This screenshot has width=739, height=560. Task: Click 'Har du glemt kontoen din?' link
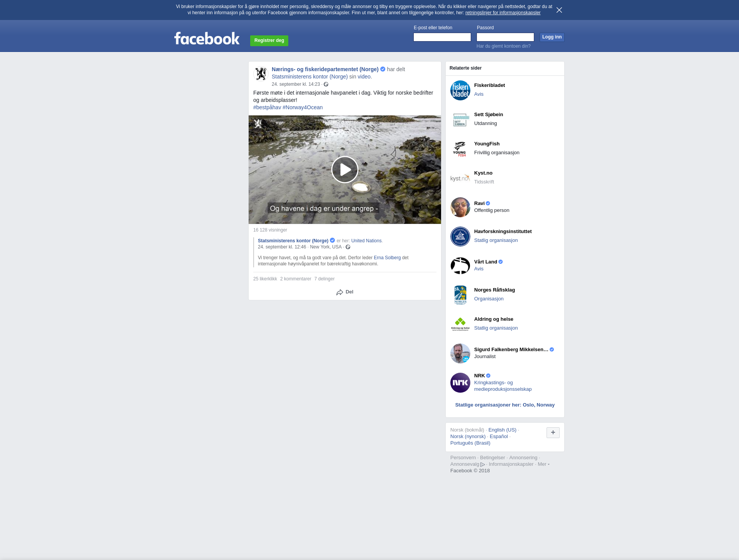(503, 46)
